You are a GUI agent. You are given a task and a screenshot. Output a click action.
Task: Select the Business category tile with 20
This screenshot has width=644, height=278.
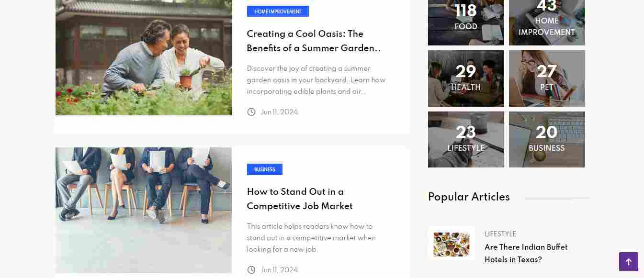pyautogui.click(x=547, y=139)
